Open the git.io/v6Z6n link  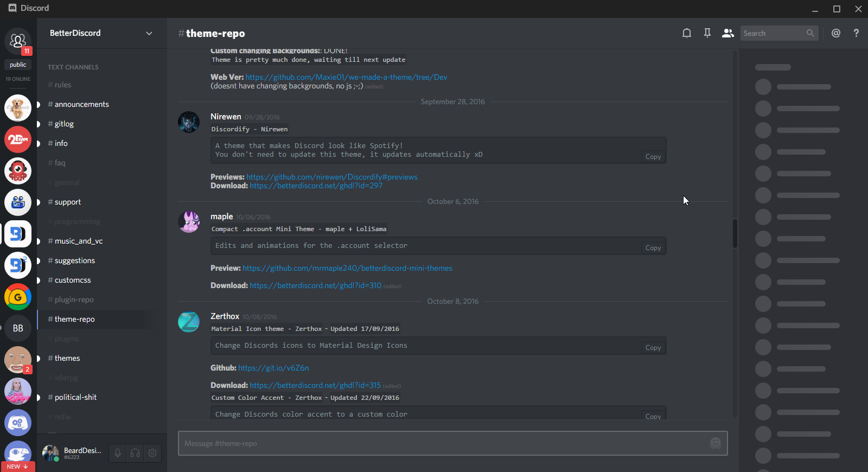[x=273, y=368]
